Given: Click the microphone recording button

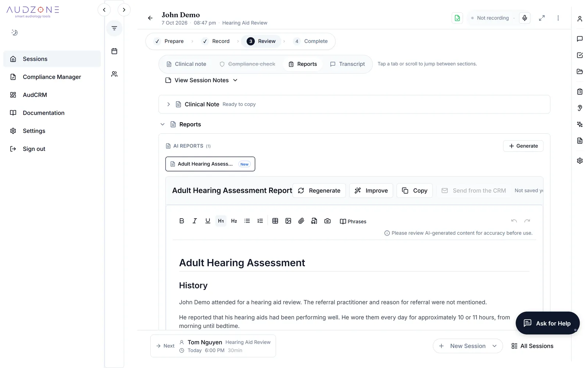Looking at the screenshot, I should click(525, 18).
